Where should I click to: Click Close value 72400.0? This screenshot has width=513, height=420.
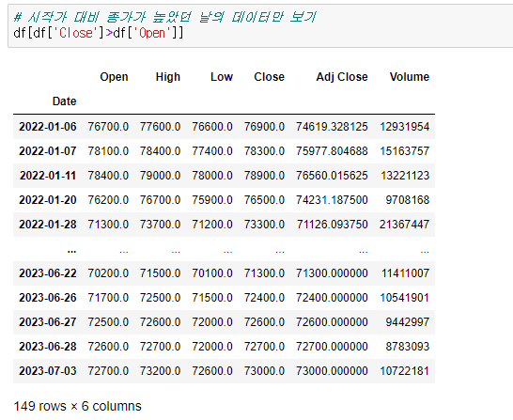pyautogui.click(x=264, y=298)
